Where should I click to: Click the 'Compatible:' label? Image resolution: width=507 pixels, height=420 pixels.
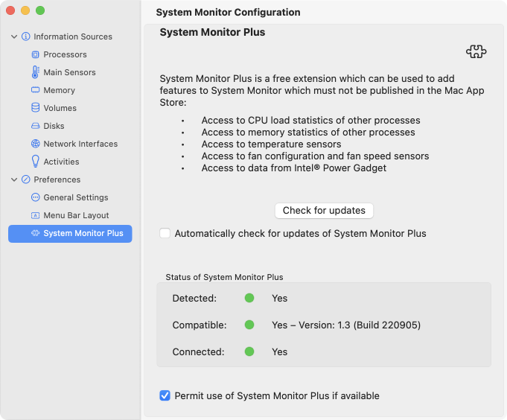tap(200, 325)
